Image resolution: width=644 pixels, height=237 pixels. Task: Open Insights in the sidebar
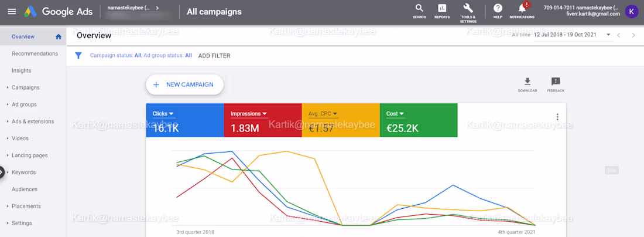[x=21, y=71]
